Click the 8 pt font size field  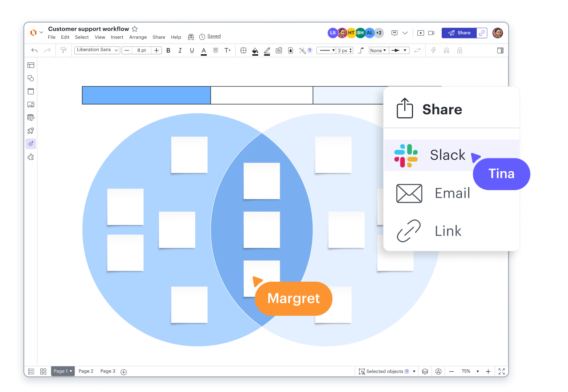click(x=142, y=50)
